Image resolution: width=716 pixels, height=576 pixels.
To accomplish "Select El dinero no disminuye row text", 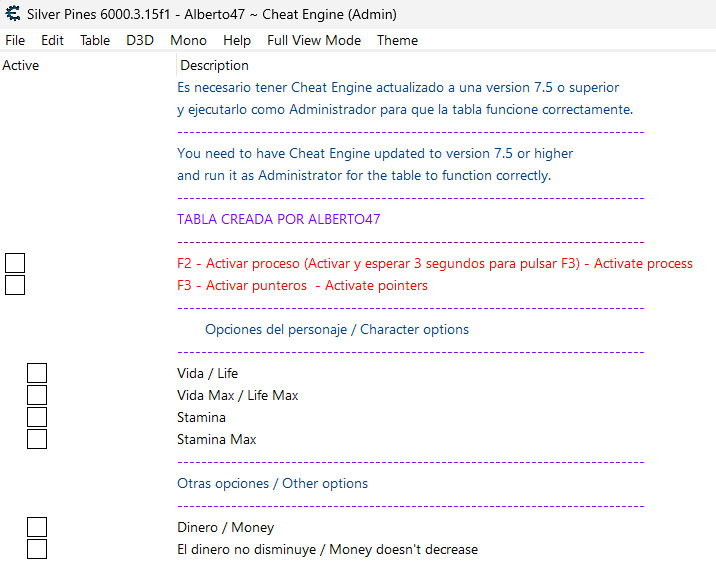I will point(327,549).
